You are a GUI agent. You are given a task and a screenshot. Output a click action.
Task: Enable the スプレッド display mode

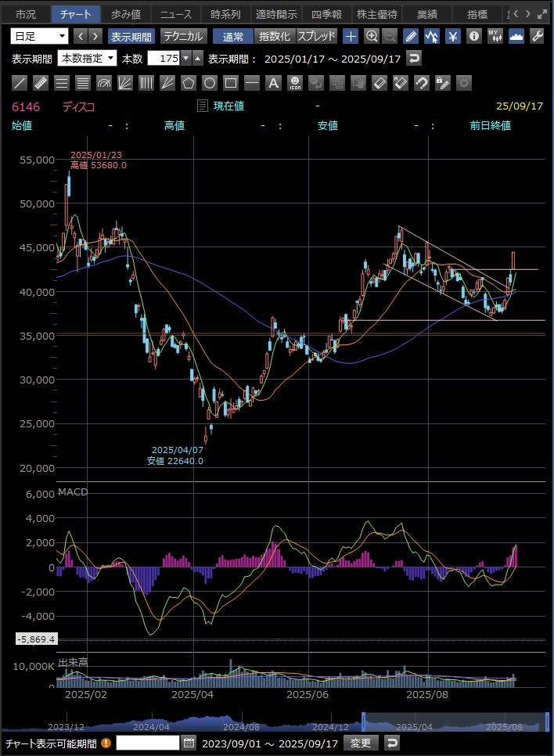[x=316, y=36]
